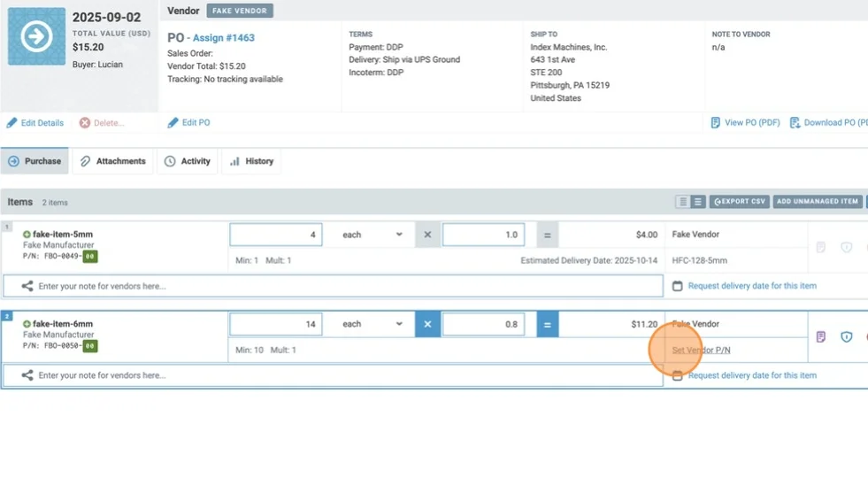Switch to the History tab

pyautogui.click(x=251, y=161)
